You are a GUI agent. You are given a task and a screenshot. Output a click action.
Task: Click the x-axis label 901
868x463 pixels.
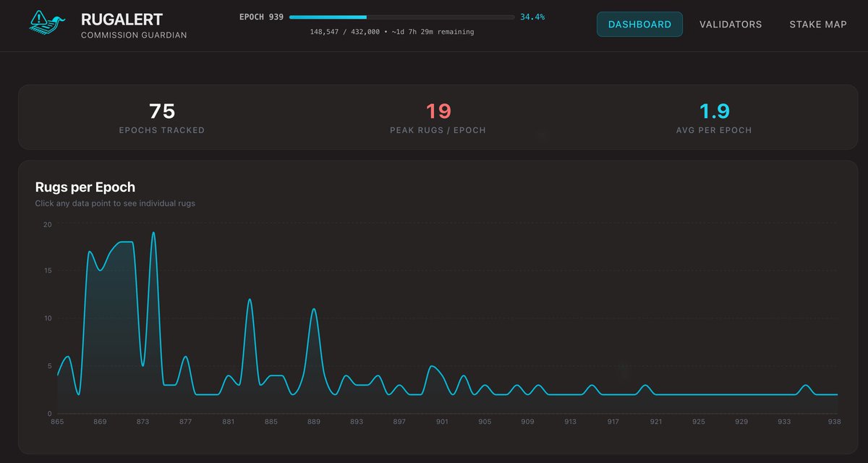click(x=442, y=422)
